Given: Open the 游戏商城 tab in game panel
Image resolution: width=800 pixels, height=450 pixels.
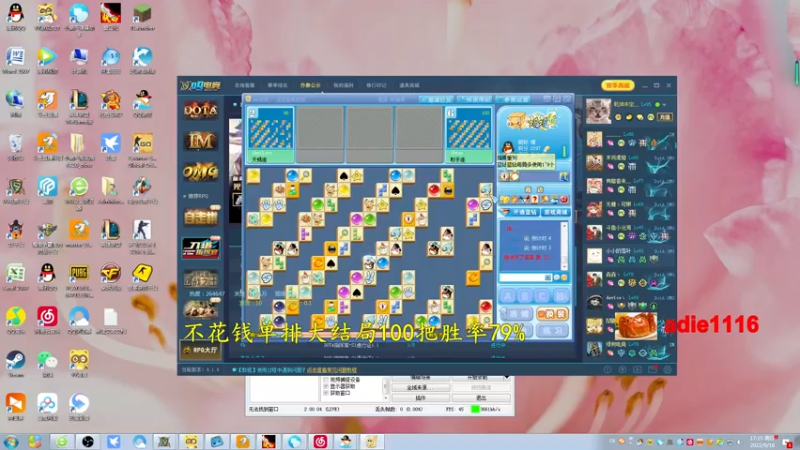Looking at the screenshot, I should [556, 212].
